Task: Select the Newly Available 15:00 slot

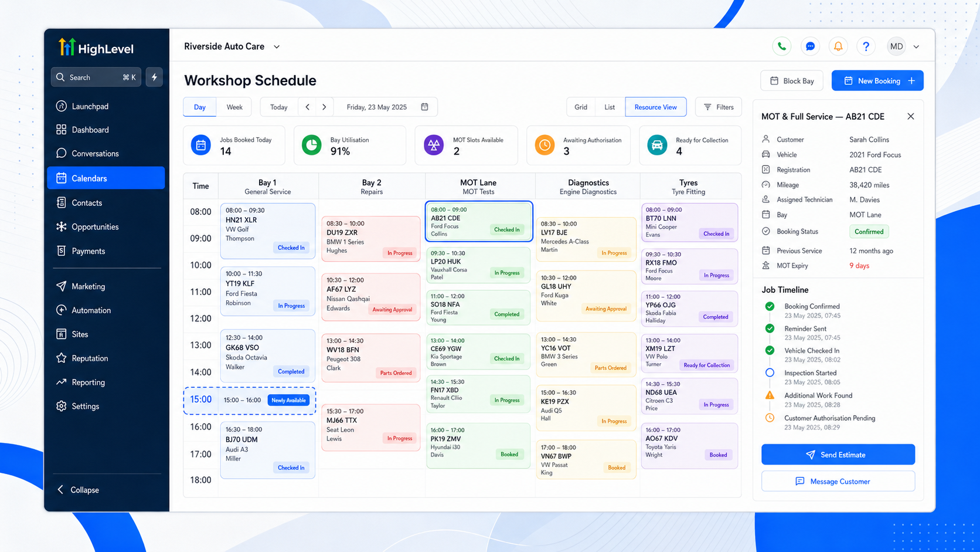Action: point(250,401)
